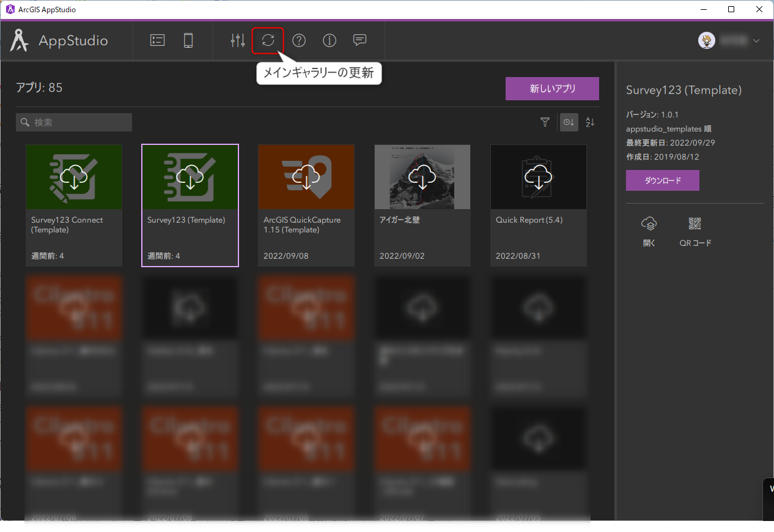Open the desktop view list icon
The width and height of the screenshot is (774, 532).
158,40
